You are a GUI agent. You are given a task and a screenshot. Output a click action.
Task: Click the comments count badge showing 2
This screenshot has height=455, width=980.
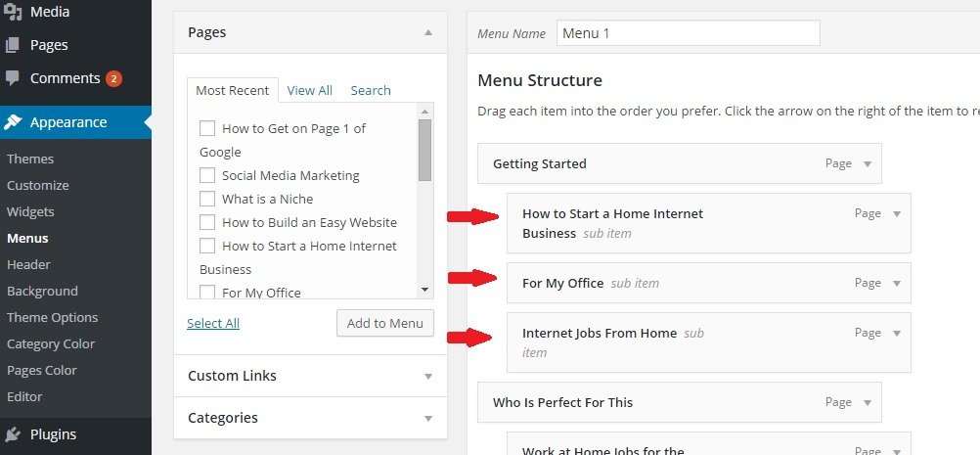[x=113, y=78]
